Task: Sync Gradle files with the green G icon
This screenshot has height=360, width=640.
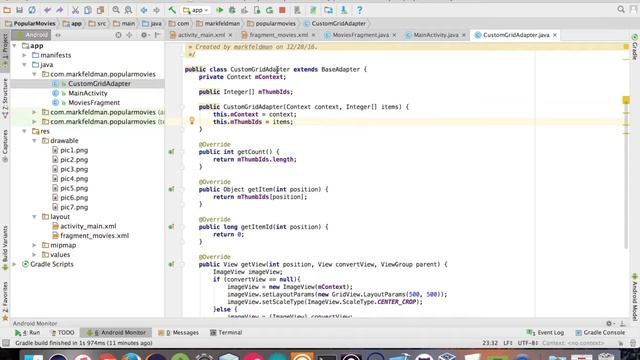Action: pyautogui.click(x=269, y=10)
